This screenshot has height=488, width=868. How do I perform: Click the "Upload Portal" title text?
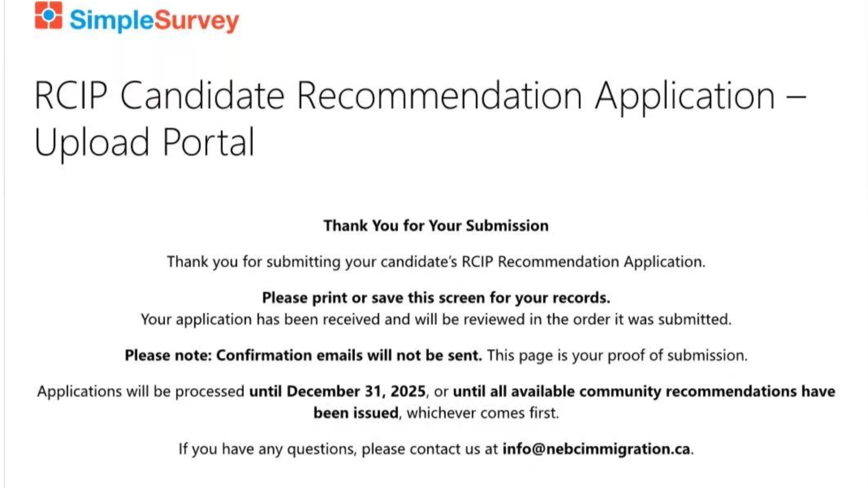(x=144, y=142)
